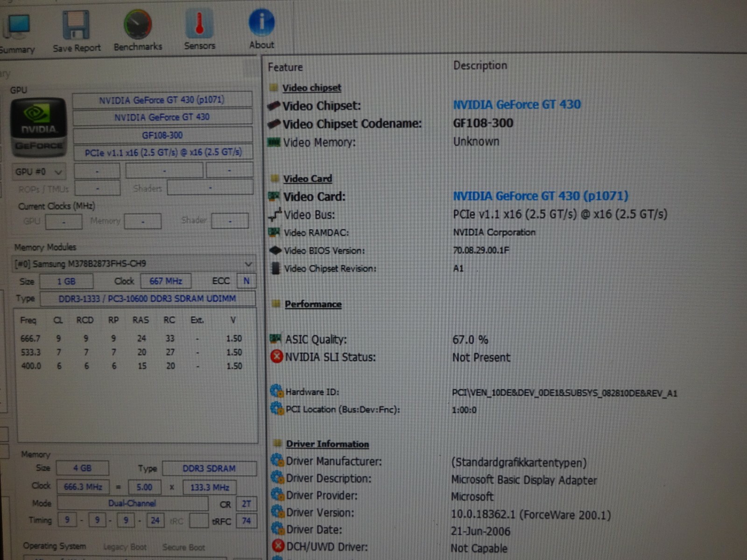
Task: Click the Video BIOS Version icon
Action: pyautogui.click(x=275, y=250)
